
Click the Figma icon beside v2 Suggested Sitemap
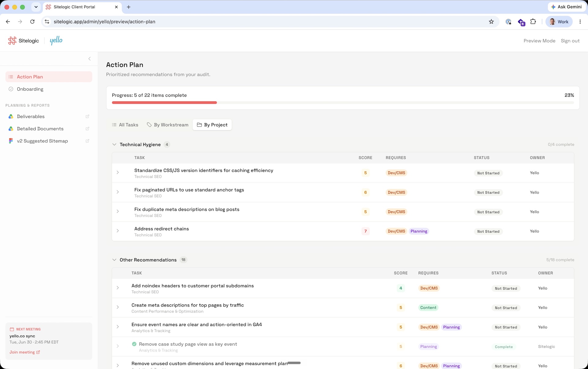coord(11,141)
